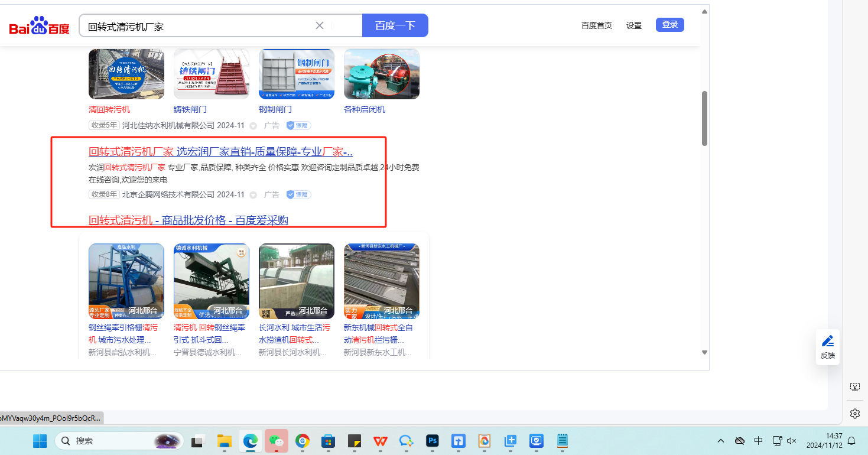Screen dimensions: 868x455
Task: Click the Baidu logo
Action: click(39, 26)
